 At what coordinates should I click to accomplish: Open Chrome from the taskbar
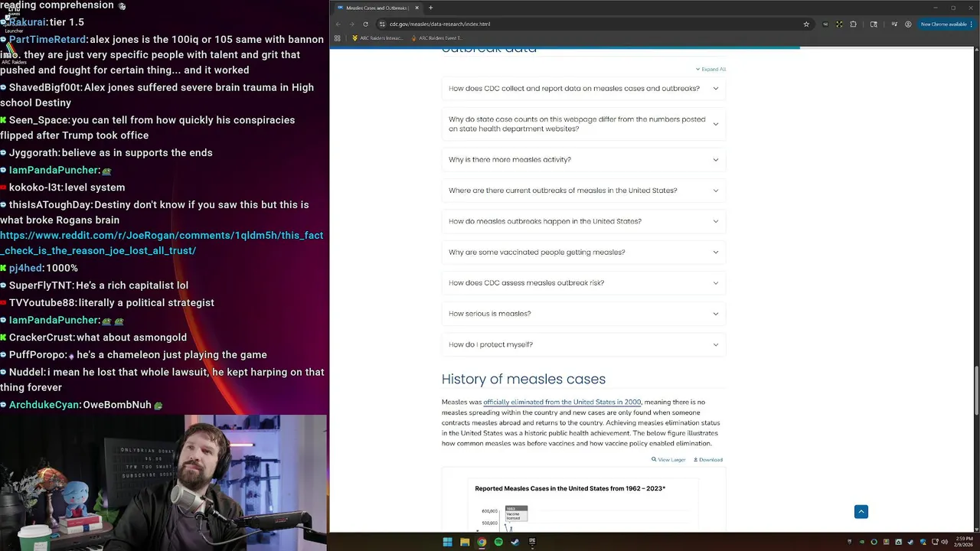482,542
